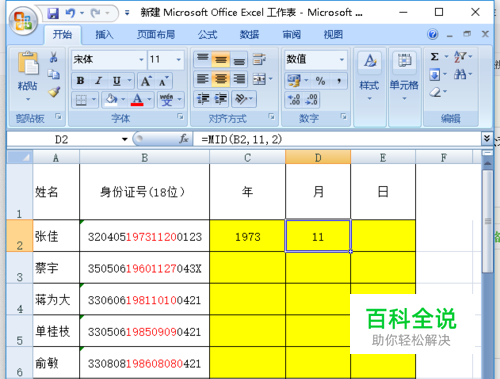
Task: Increase the indent
Action: [x=221, y=99]
